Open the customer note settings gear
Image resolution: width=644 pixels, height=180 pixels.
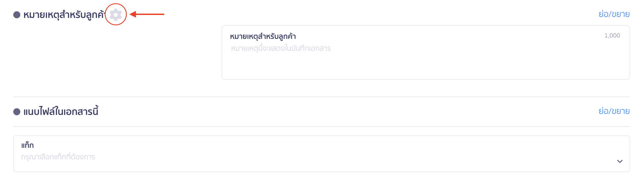[x=116, y=15]
